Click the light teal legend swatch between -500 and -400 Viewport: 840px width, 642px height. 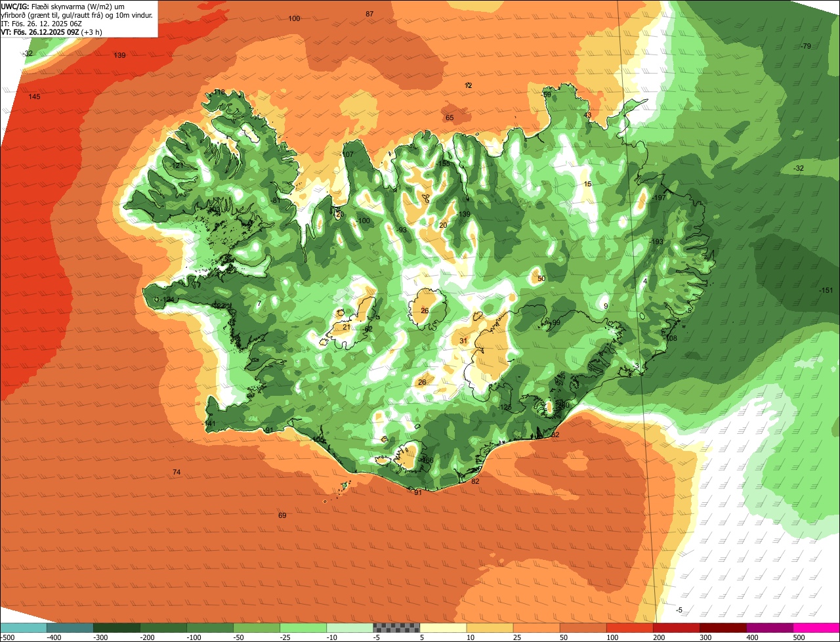23,628
